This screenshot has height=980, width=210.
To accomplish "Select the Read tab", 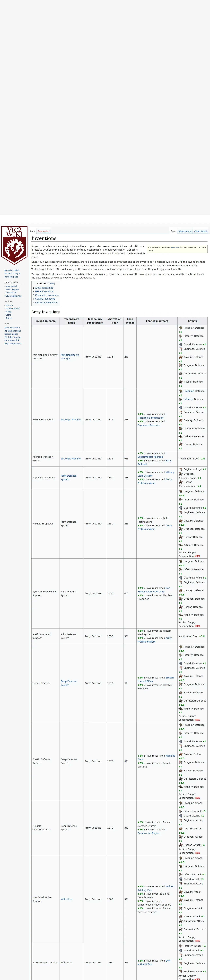I will click(173, 231).
